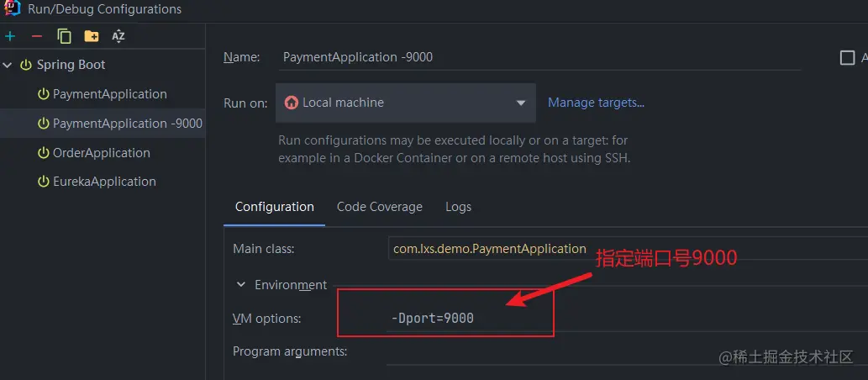Add a new run configuration
Screen dimensions: 868x380
click(10, 36)
